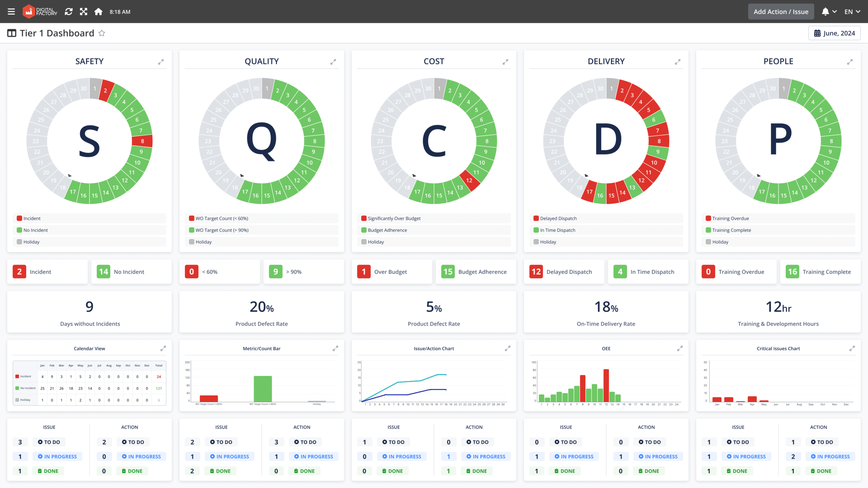Screen dimensions: 868x488
Task: Open the 2 Incident count card
Action: pyautogui.click(x=47, y=271)
